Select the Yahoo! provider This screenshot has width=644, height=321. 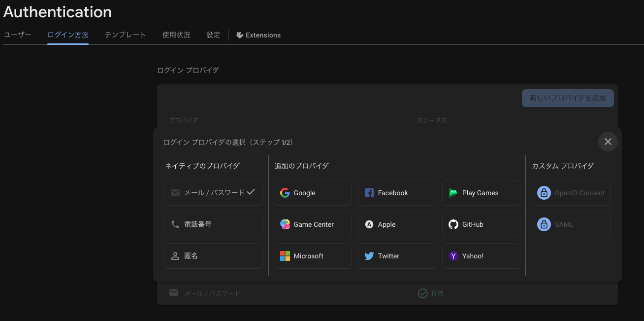pyautogui.click(x=481, y=256)
